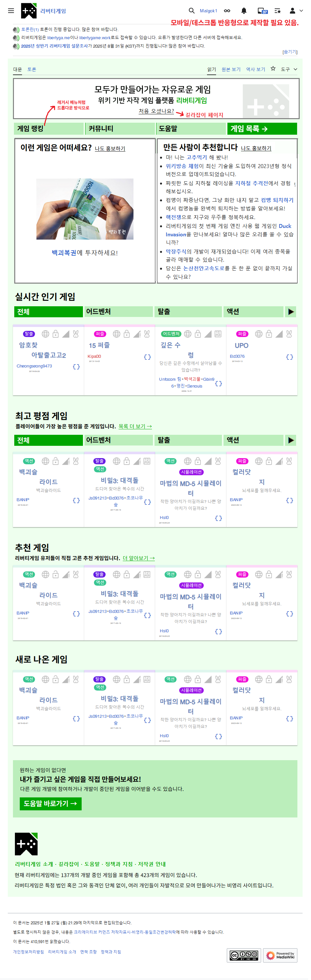Switch to the 토론 tab
This screenshot has width=311, height=980.
point(32,69)
